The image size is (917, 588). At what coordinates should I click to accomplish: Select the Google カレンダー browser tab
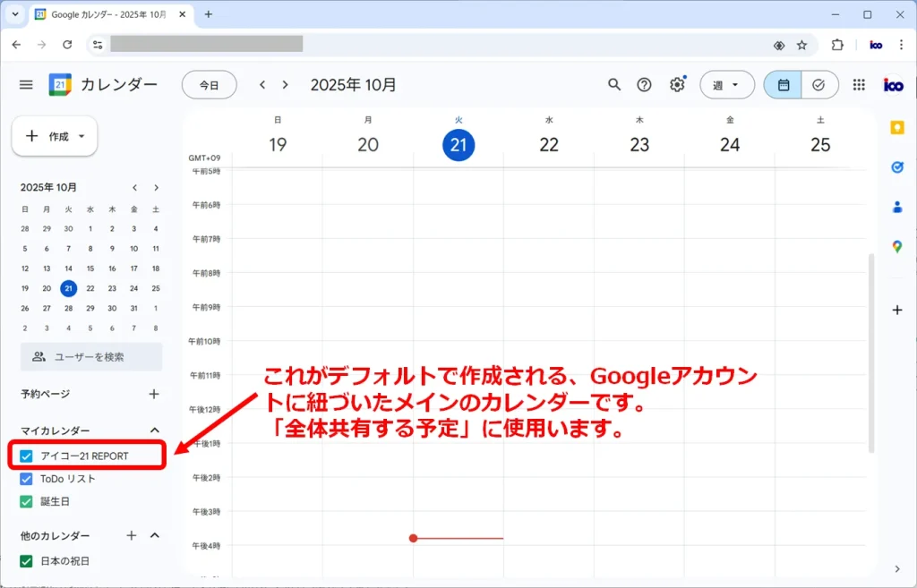click(x=107, y=14)
